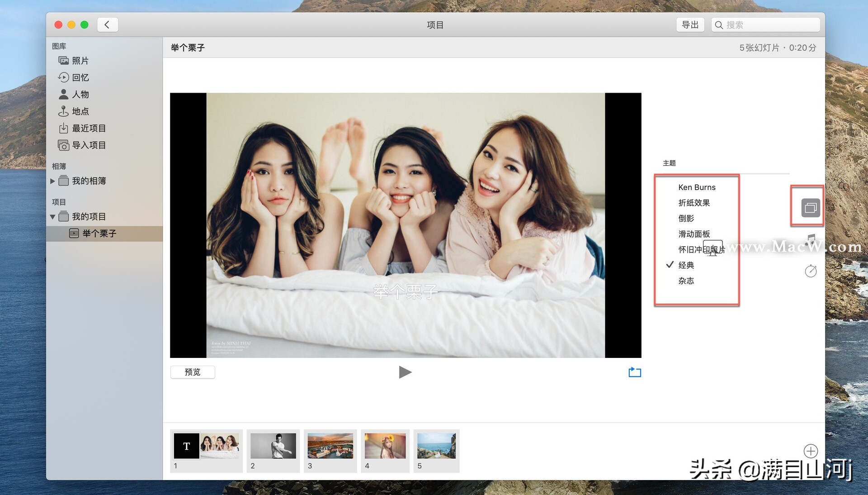Click the loop slideshow icon
This screenshot has width=868, height=495.
[634, 372]
